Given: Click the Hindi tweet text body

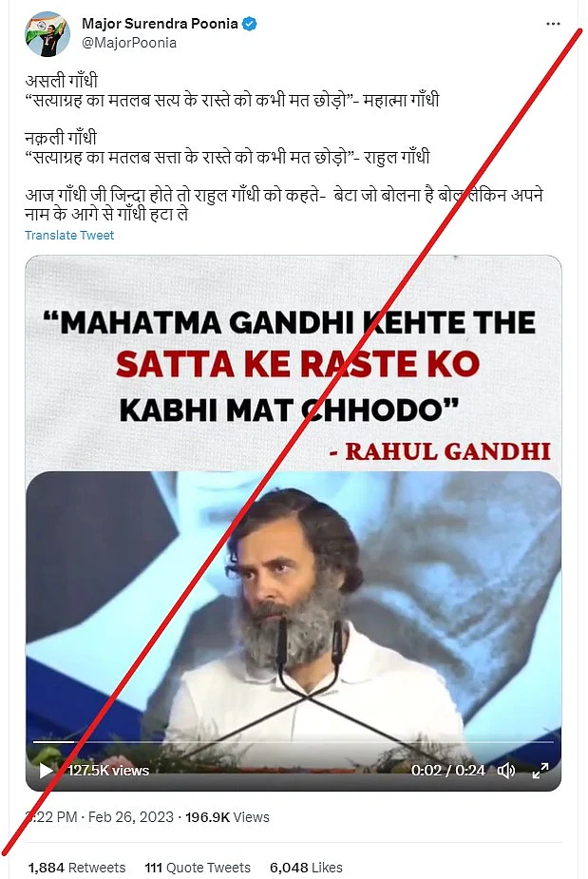Looking at the screenshot, I should point(284,147).
